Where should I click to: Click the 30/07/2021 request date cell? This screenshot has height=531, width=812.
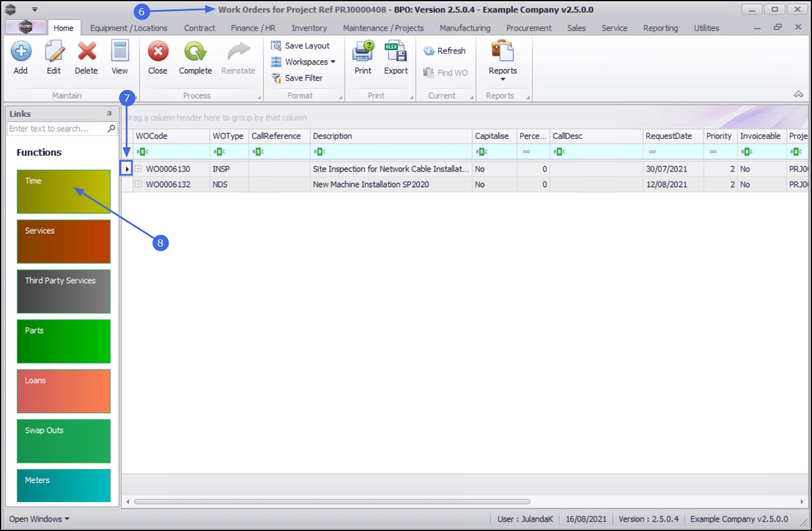click(x=673, y=169)
